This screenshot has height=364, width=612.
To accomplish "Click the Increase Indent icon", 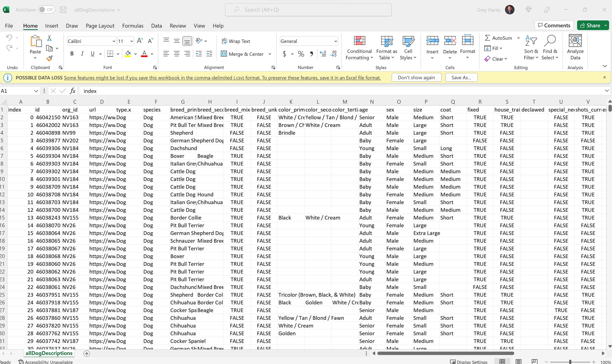I will tap(209, 54).
